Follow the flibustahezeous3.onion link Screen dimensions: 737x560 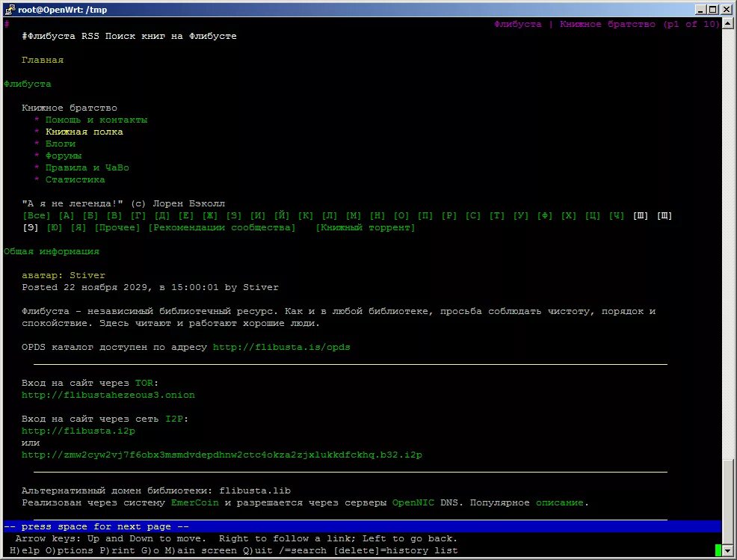[108, 395]
